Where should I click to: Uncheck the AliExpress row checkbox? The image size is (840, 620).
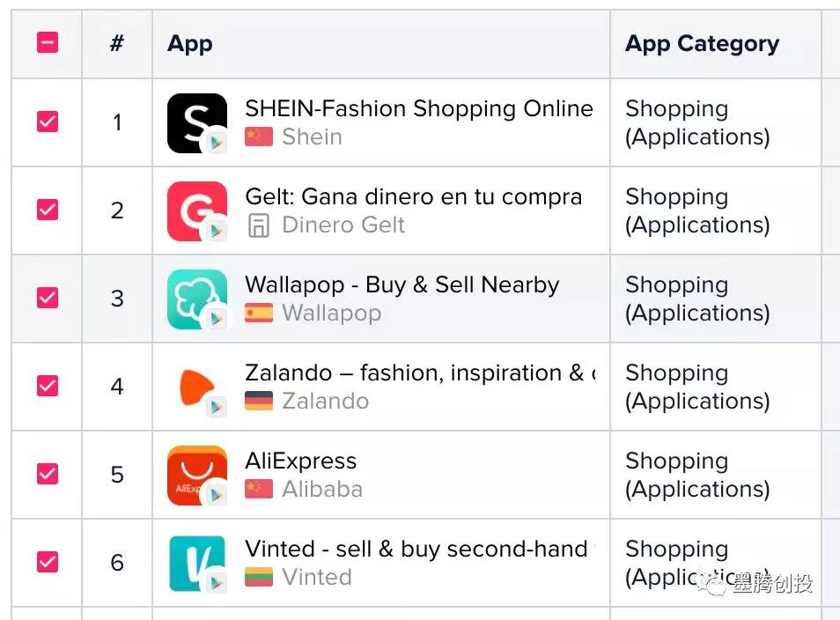(46, 475)
